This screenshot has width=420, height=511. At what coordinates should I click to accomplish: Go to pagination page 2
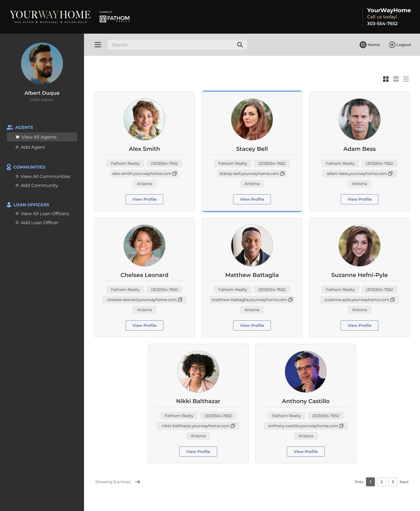382,482
